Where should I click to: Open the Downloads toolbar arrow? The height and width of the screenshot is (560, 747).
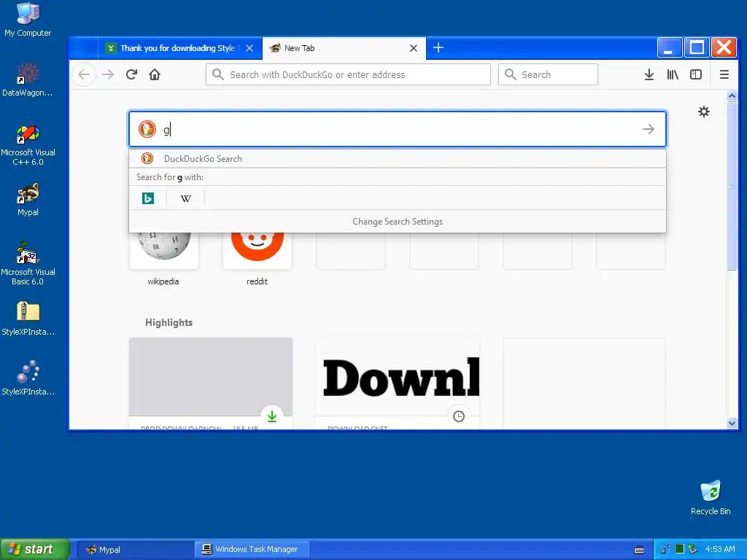649,75
